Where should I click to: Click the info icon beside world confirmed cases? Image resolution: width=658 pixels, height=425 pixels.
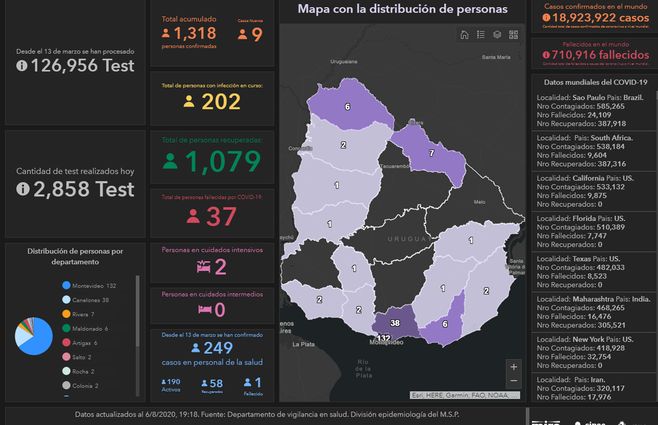[546, 18]
